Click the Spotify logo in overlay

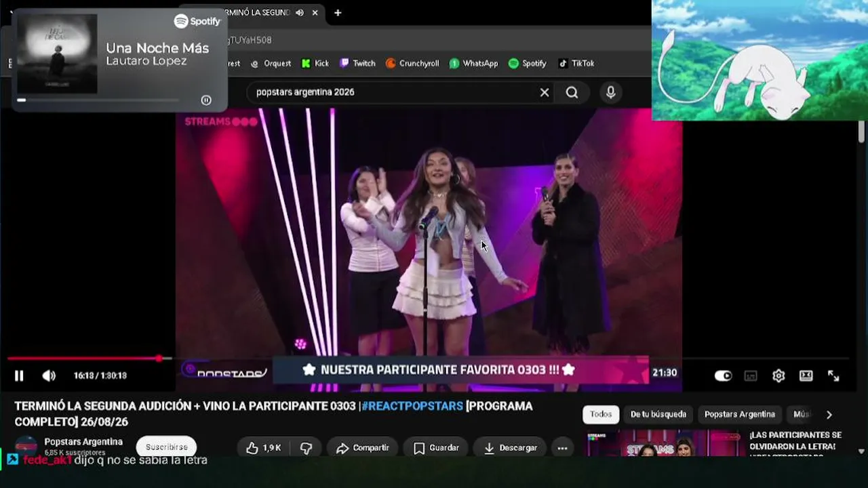coord(197,21)
